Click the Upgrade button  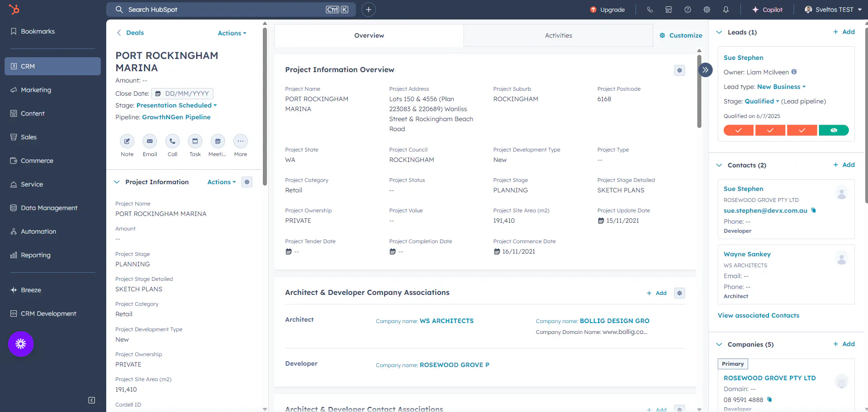tap(607, 10)
